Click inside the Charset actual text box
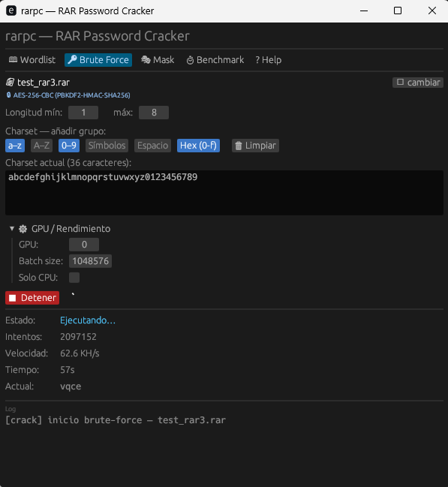This screenshot has height=487, width=448. tap(224, 193)
